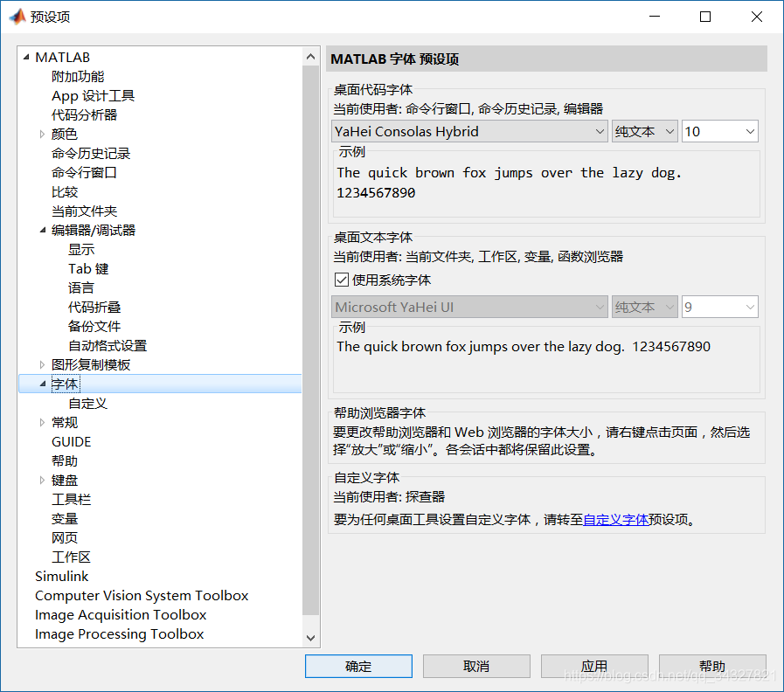Click the MATLAB logo icon in title bar
This screenshot has width=784, height=692.
[x=17, y=17]
